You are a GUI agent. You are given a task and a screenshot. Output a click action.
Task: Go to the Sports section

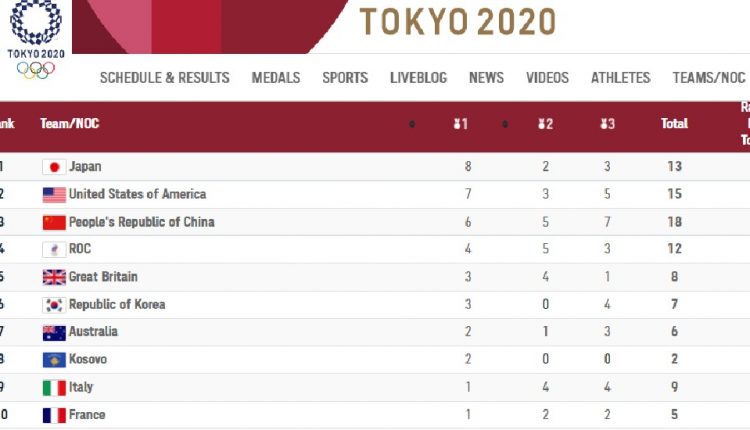point(345,78)
